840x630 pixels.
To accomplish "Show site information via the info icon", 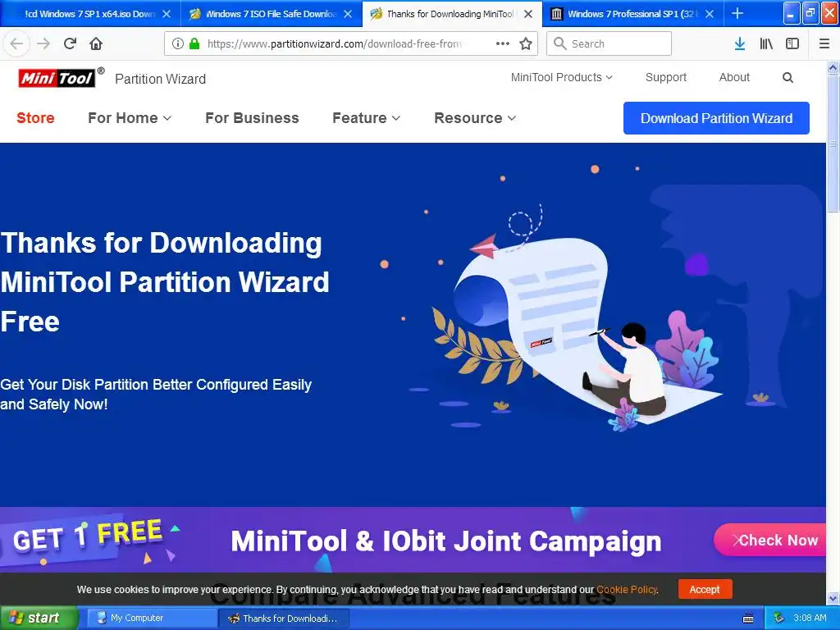I will [x=178, y=43].
